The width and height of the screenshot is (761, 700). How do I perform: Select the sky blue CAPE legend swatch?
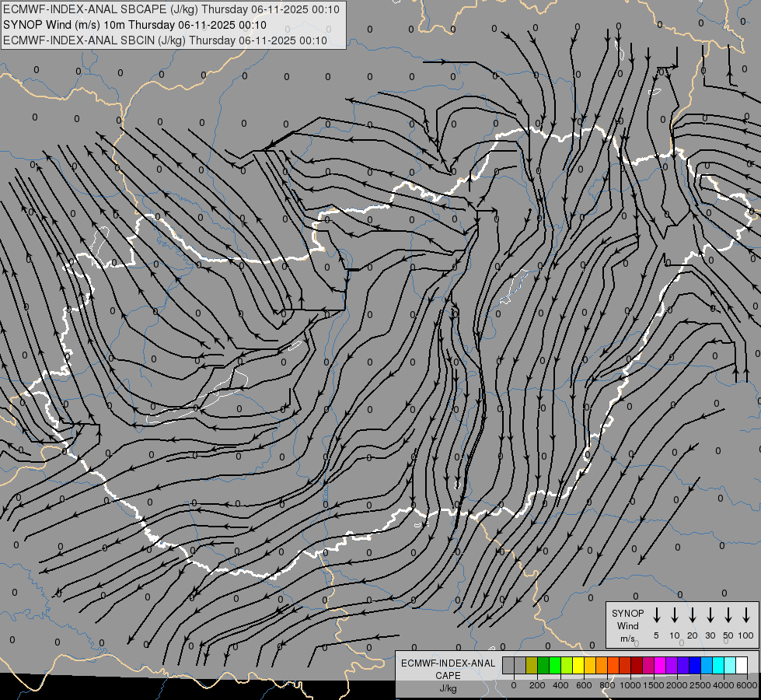point(706,665)
